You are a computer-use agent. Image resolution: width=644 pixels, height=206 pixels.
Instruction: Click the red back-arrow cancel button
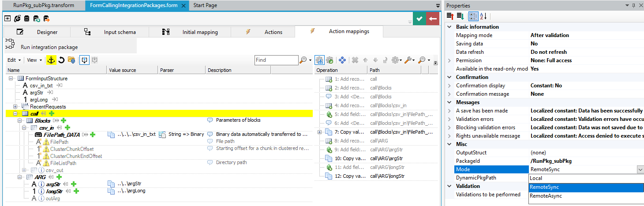coord(432,19)
